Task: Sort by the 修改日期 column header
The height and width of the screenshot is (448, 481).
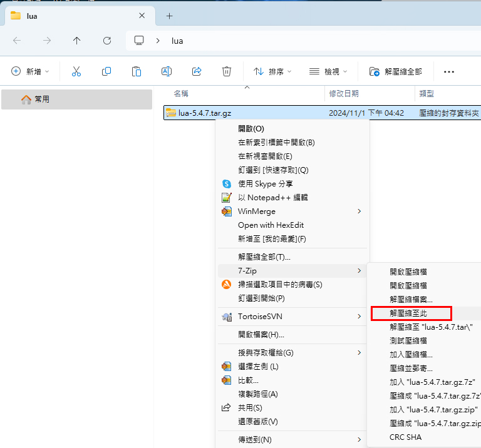Action: click(x=344, y=93)
